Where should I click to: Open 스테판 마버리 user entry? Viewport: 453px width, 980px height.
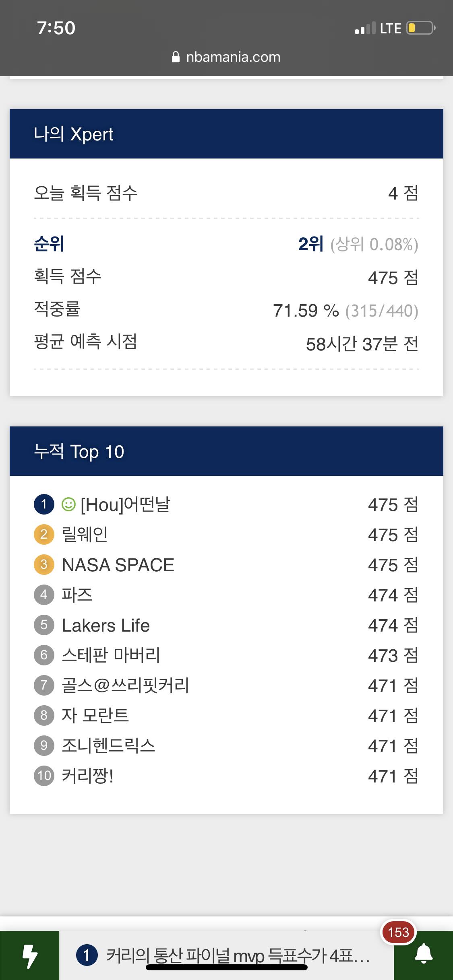111,655
